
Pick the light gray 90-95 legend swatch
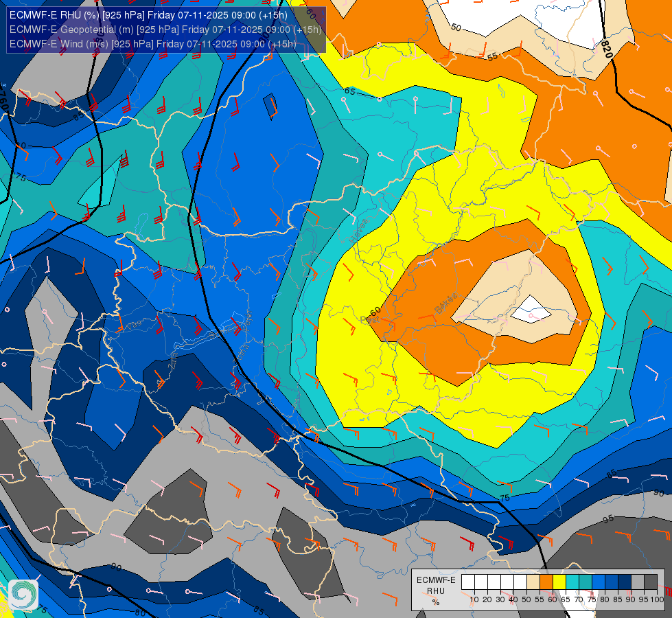[x=638, y=582]
